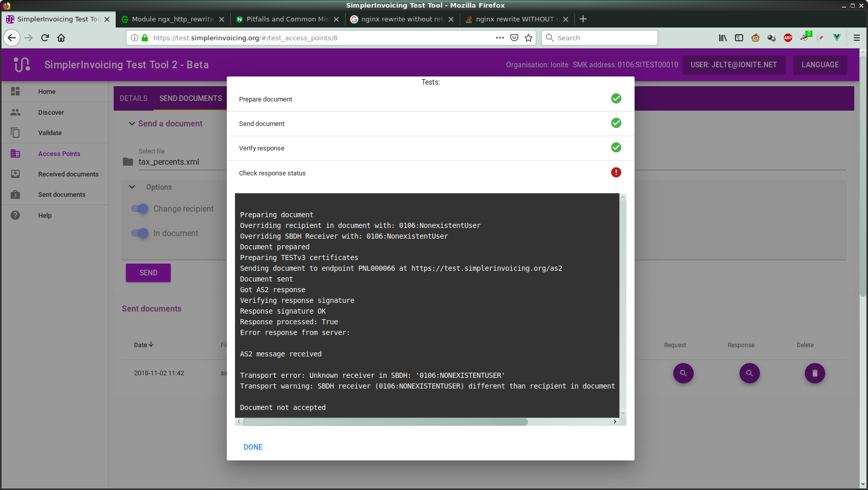Click the USER: JELTE@IONITE.NET button
Viewport: 868px width, 490px height.
tap(733, 65)
